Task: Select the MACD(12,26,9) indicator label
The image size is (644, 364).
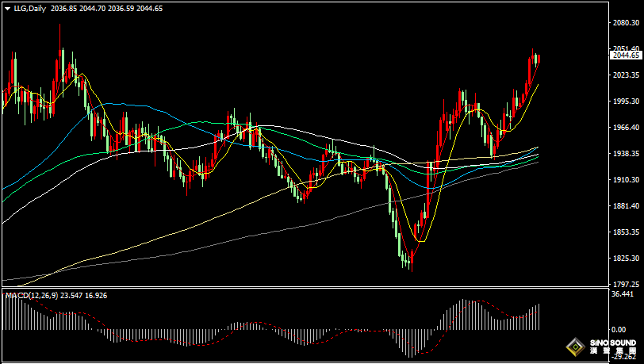Action: tap(32, 295)
